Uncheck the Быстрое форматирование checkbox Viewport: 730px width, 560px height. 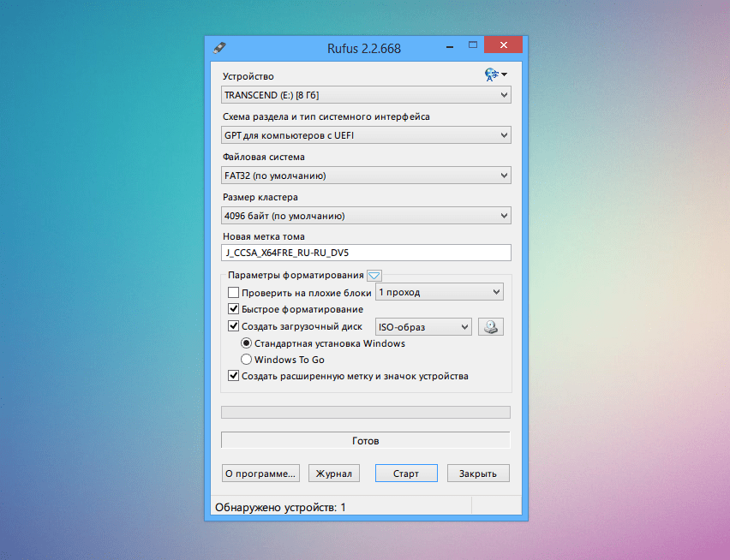(x=234, y=309)
